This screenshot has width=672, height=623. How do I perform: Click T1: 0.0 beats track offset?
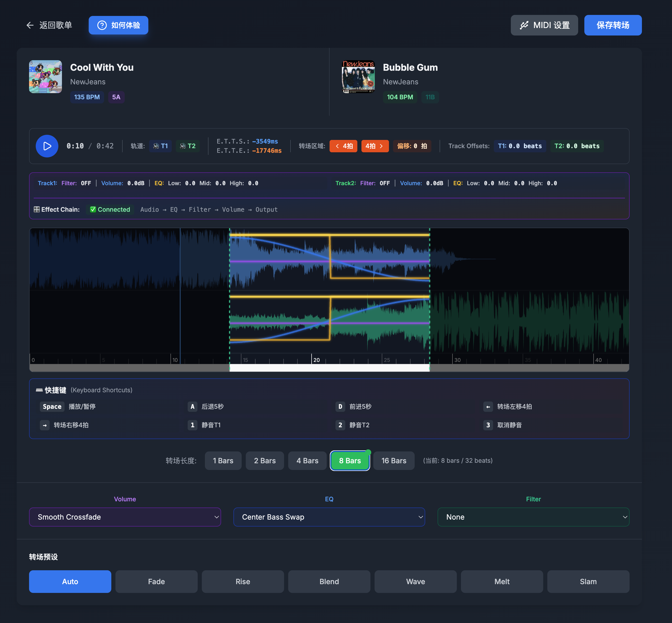[x=520, y=146]
